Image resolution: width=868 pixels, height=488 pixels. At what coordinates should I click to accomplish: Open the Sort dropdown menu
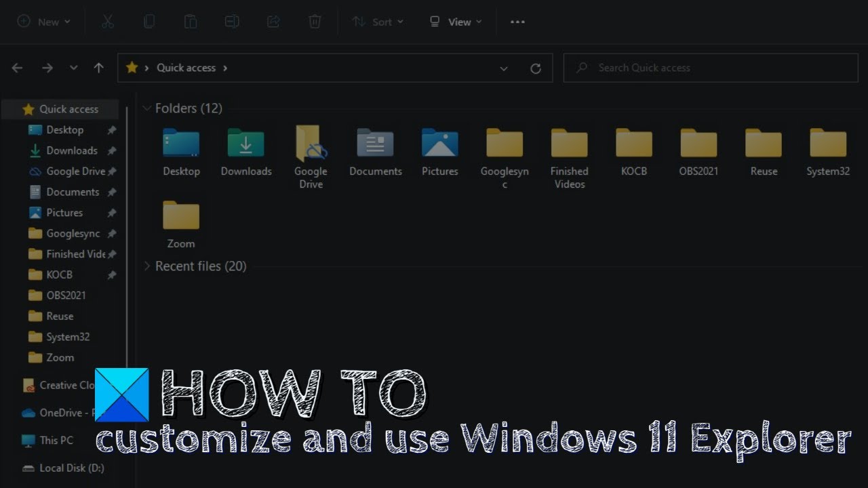pyautogui.click(x=378, y=22)
